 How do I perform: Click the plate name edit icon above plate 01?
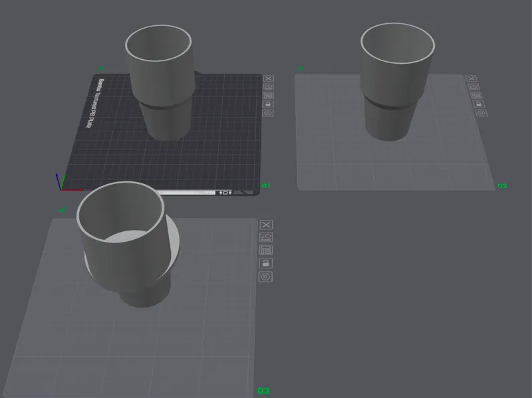[101, 68]
